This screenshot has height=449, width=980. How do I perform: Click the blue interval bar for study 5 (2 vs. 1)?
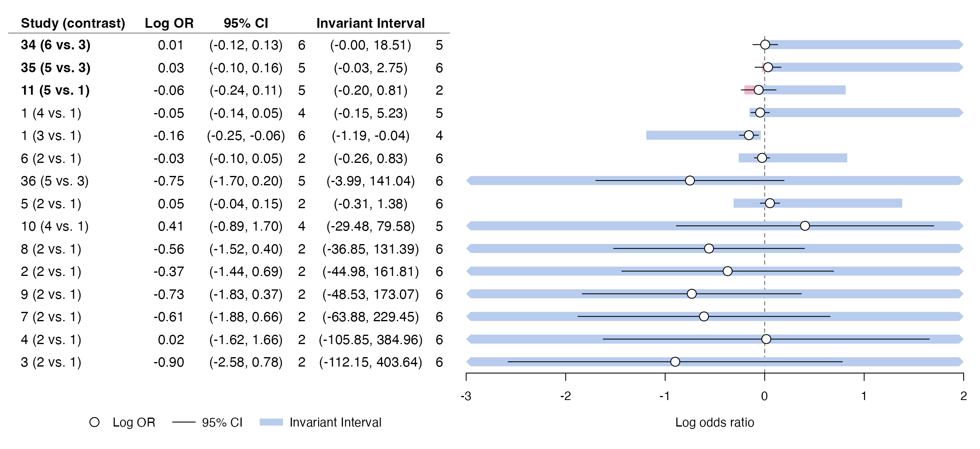click(817, 203)
